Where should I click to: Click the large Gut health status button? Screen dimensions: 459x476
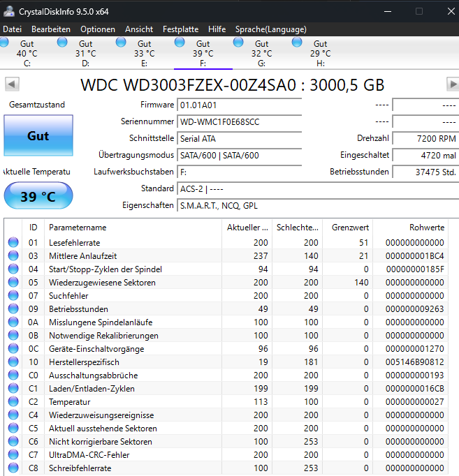(x=38, y=135)
